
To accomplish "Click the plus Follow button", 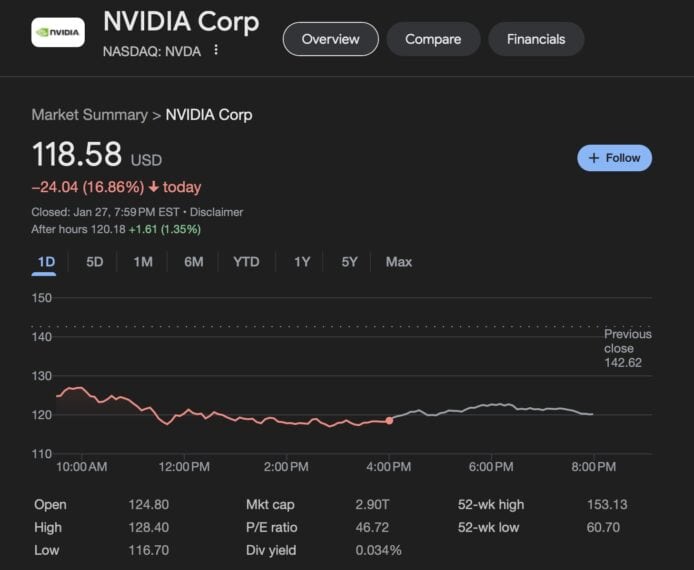I will (614, 158).
